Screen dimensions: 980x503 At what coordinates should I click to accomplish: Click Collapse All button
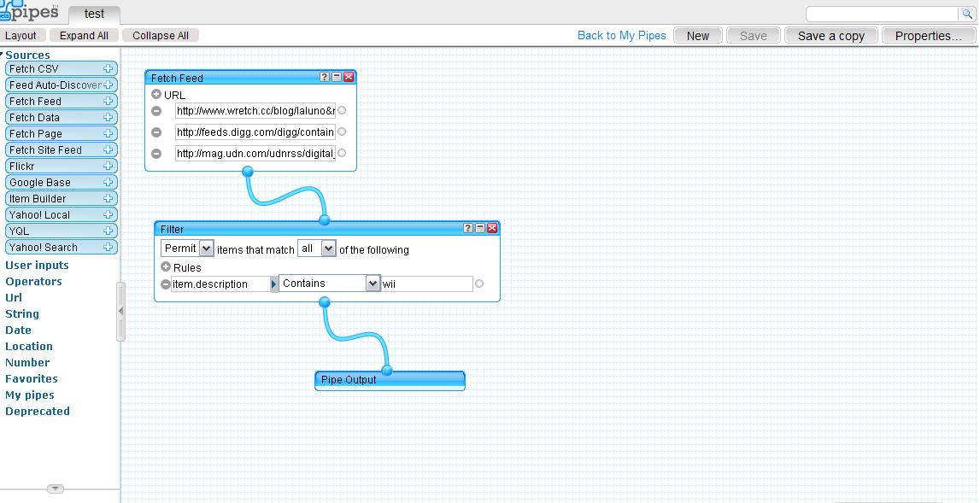point(161,36)
